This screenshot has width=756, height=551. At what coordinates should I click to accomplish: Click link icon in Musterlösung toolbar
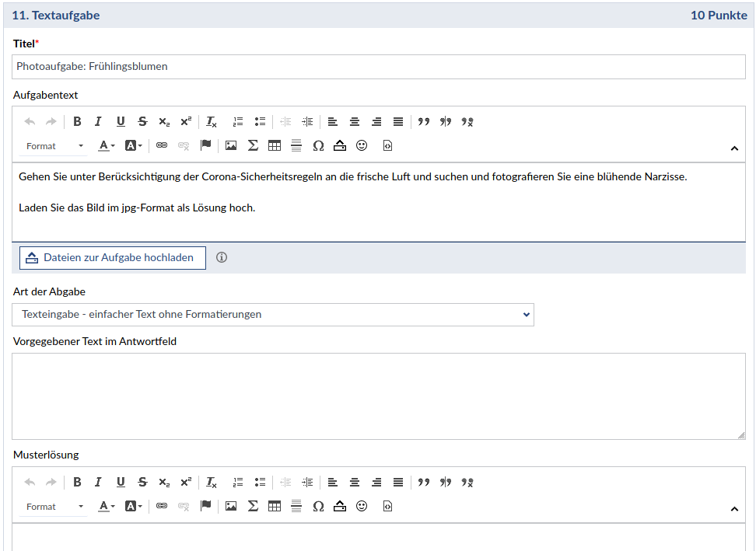(162, 506)
